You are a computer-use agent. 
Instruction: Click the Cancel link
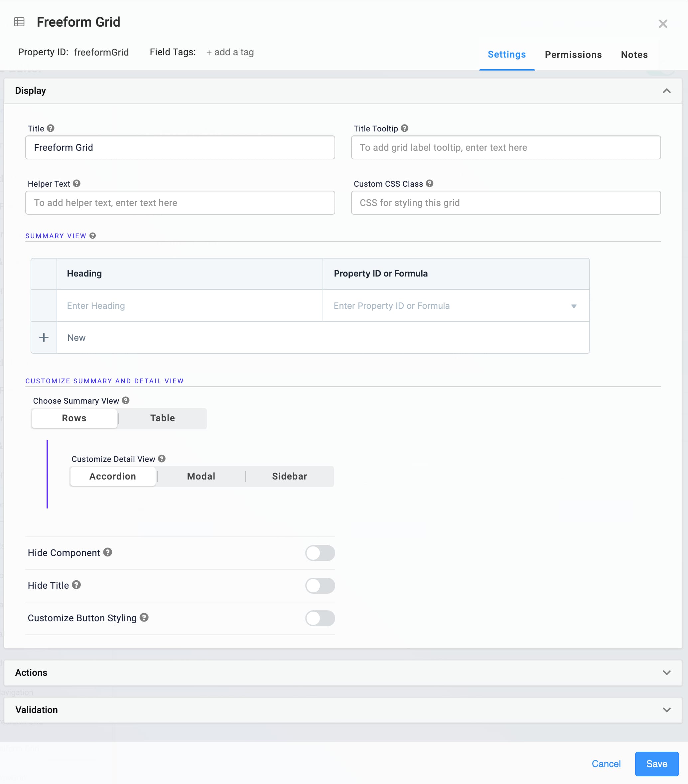tap(606, 764)
